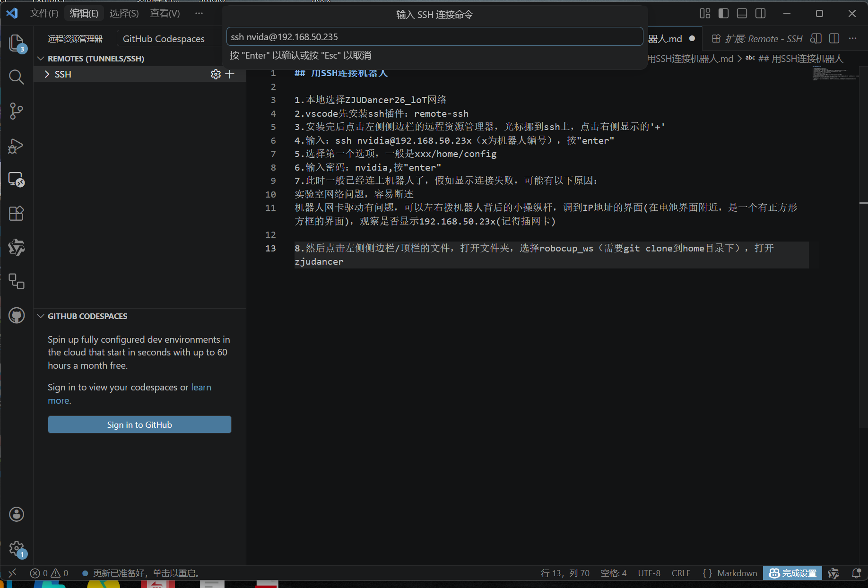The height and width of the screenshot is (588, 868).
Task: Open editor more actions ellipsis
Action: (x=853, y=39)
